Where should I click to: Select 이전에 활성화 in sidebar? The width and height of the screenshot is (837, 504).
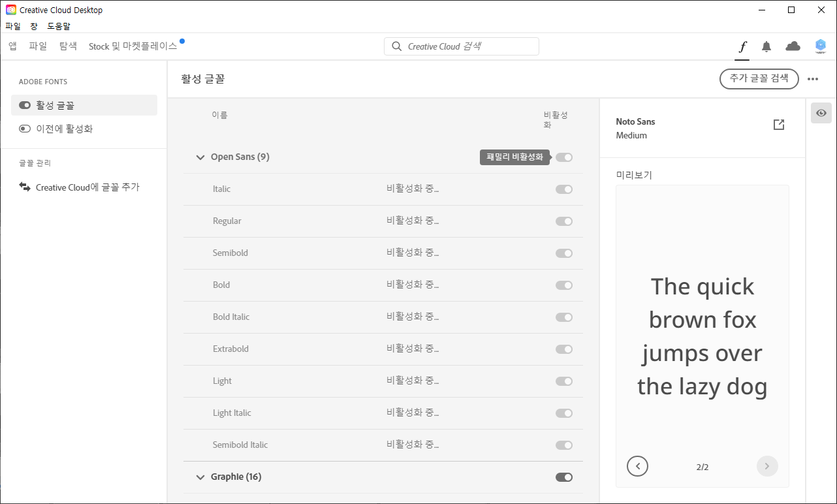[84, 129]
